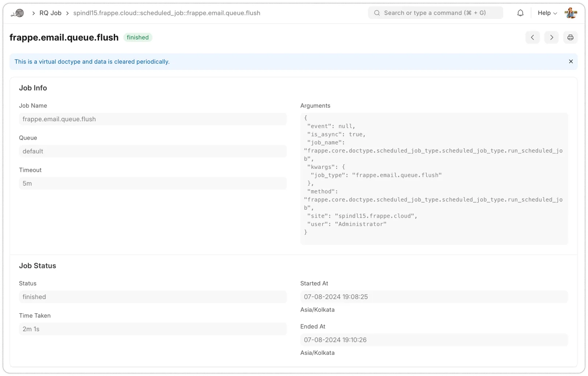Viewport: 588px width, 376px height.
Task: Open the spindl15 job breadcrumb entry
Action: coord(166,13)
